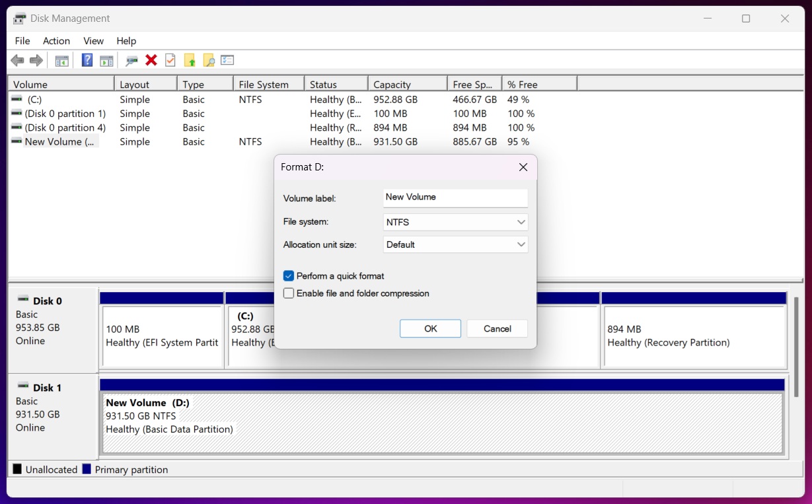Open the View menu
The image size is (812, 504).
[93, 41]
